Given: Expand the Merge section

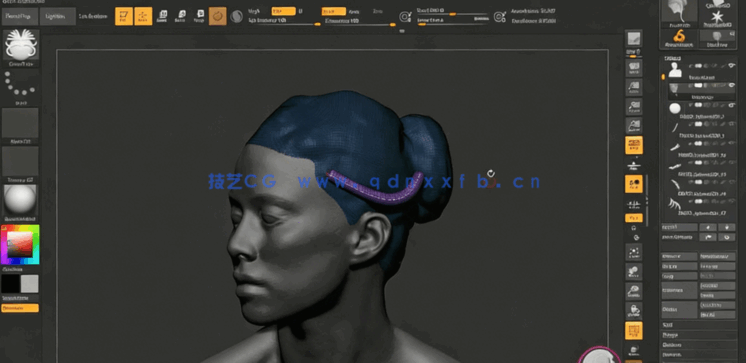Looking at the screenshot, I should [699, 335].
